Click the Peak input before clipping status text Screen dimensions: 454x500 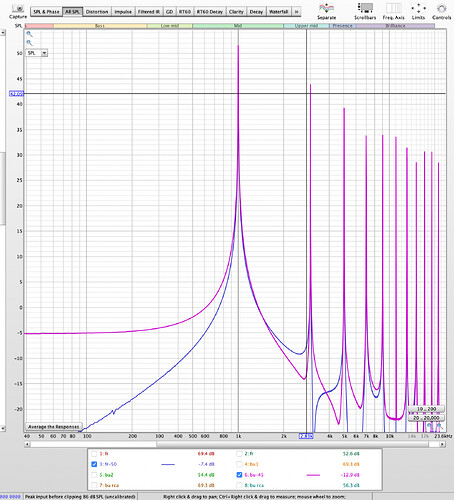pos(80,497)
